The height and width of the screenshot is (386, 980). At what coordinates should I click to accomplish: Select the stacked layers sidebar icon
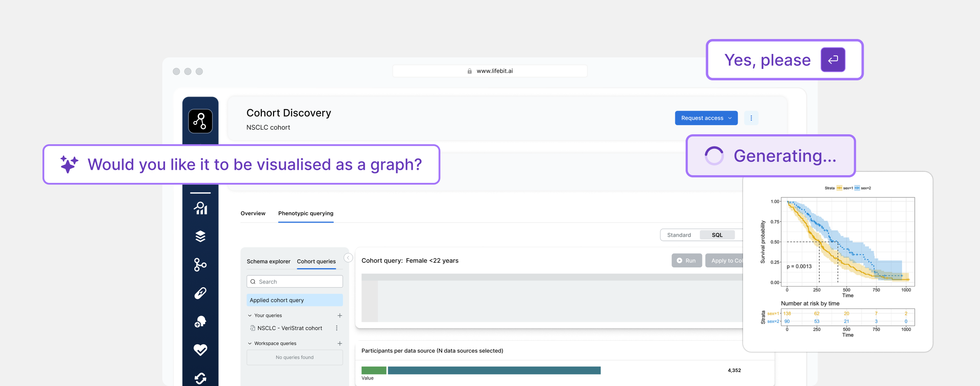point(200,236)
